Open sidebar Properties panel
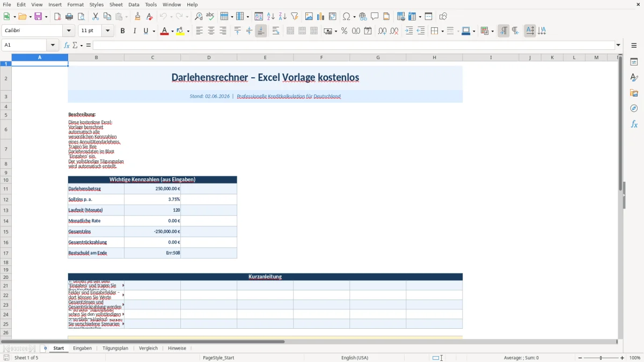Image resolution: width=644 pixels, height=362 pixels. [634, 62]
